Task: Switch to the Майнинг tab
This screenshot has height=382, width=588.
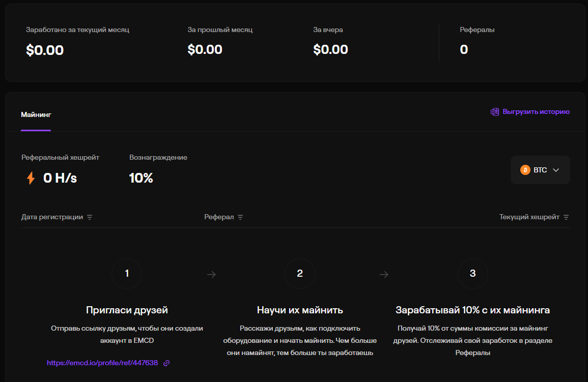Action: tap(36, 114)
